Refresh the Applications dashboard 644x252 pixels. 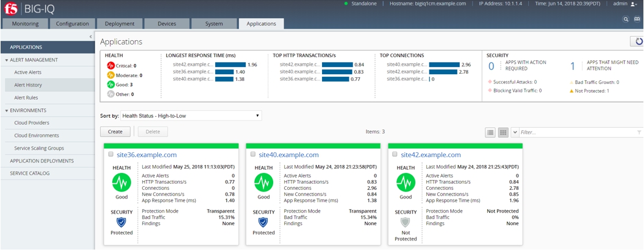[638, 41]
